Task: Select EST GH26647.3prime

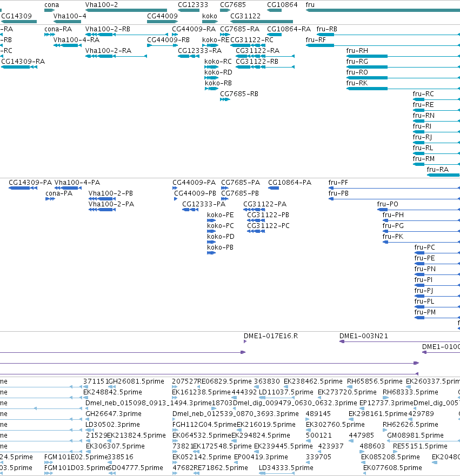Action: pos(88,419)
